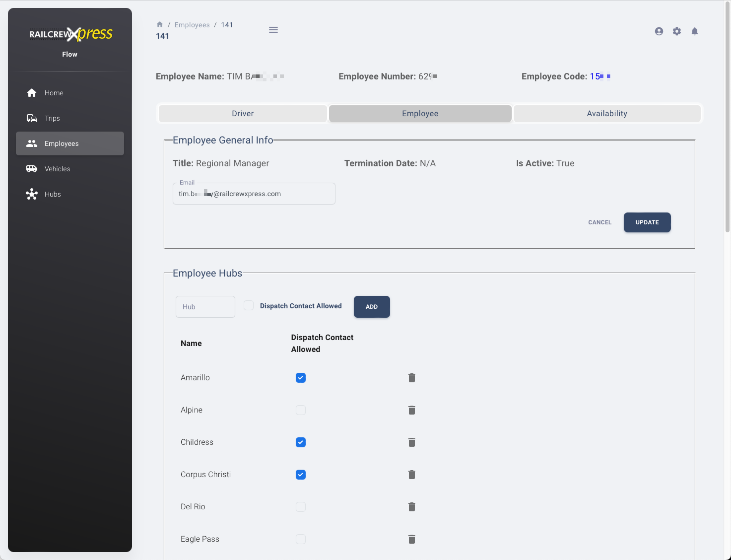The image size is (731, 560).
Task: Click the Regional Manager title text
Action: [x=232, y=163]
